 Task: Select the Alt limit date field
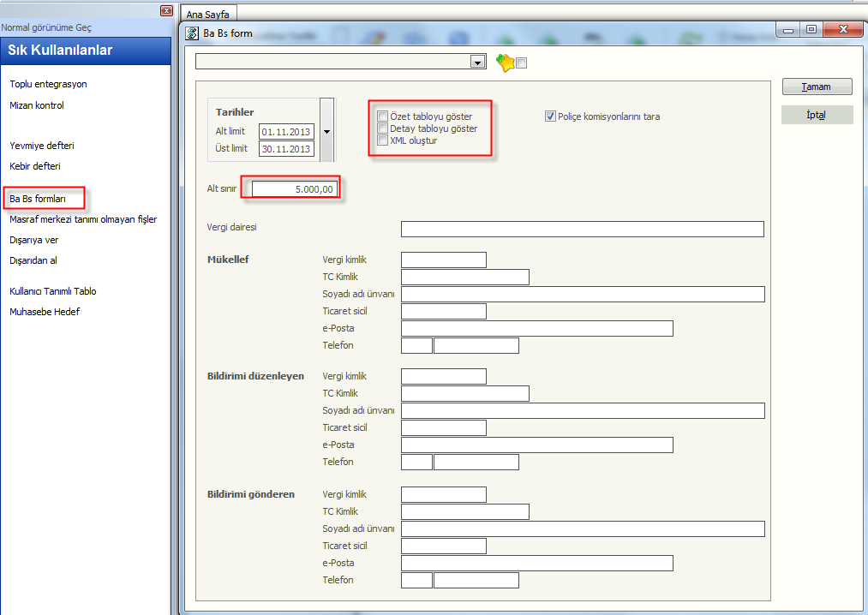tap(286, 132)
